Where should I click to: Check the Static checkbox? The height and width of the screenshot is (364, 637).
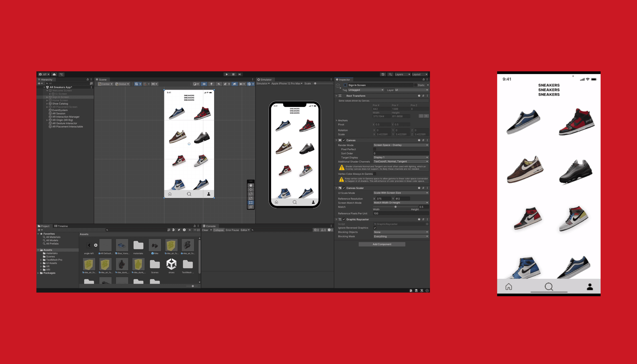click(415, 85)
